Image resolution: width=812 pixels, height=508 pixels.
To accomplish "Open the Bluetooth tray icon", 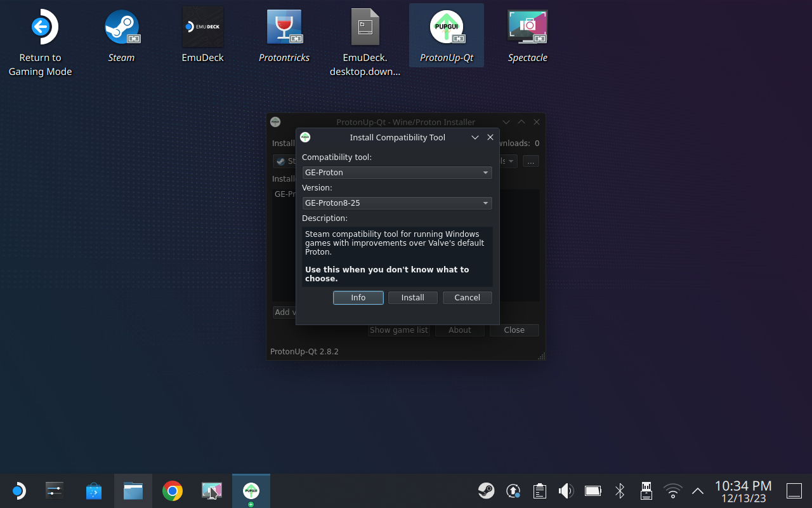I will coord(620,490).
